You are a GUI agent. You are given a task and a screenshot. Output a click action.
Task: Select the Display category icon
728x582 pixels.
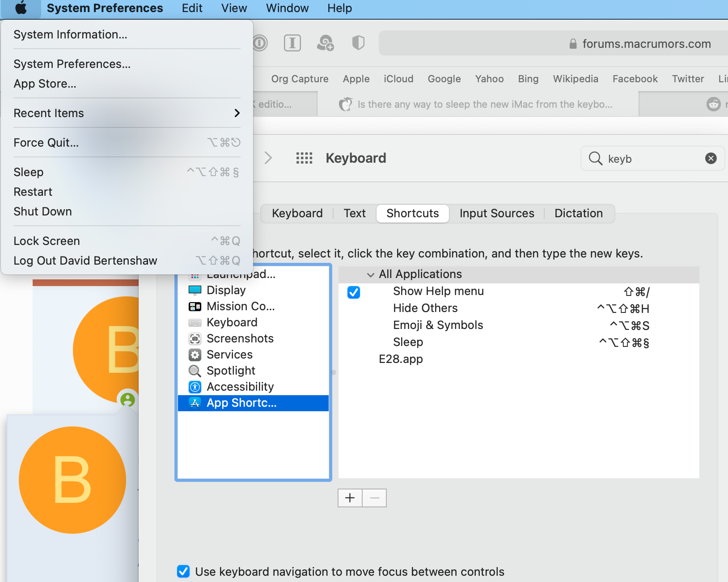coord(195,290)
